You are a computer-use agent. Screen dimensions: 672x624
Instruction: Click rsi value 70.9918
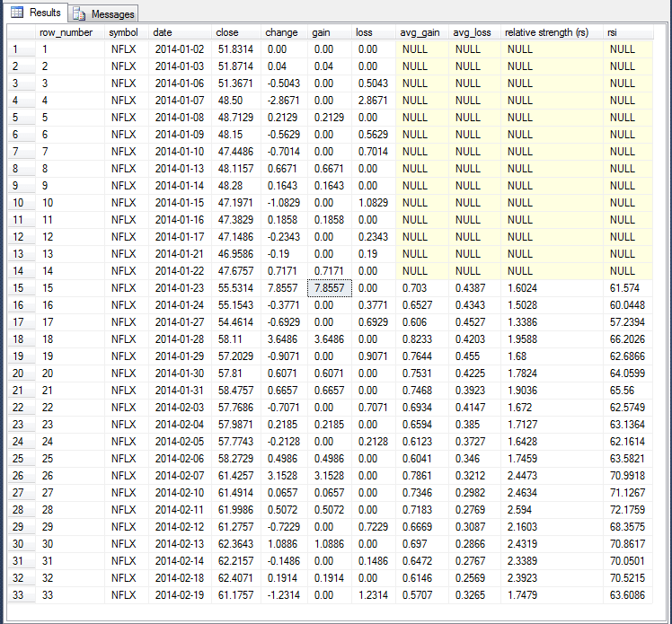click(x=628, y=476)
